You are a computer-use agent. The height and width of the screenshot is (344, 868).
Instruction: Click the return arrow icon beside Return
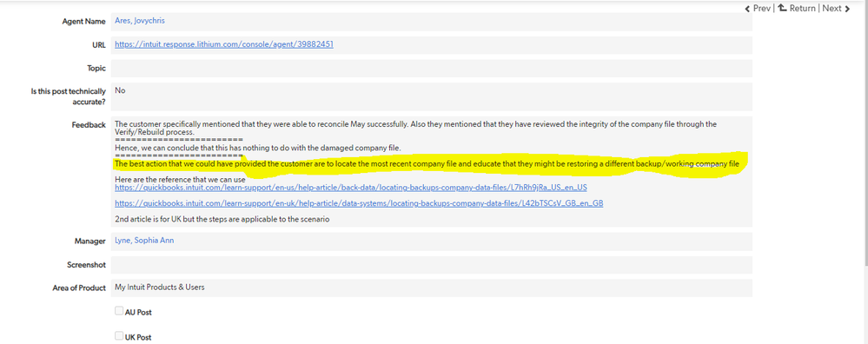pyautogui.click(x=782, y=8)
